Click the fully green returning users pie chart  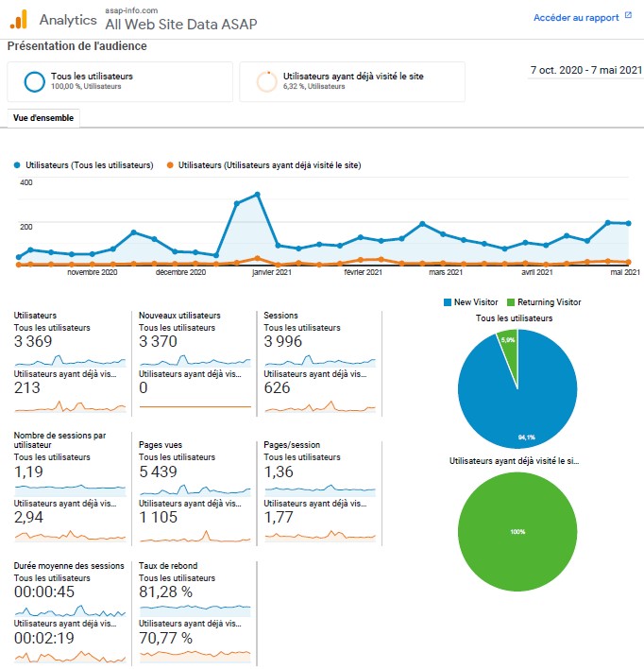(517, 532)
